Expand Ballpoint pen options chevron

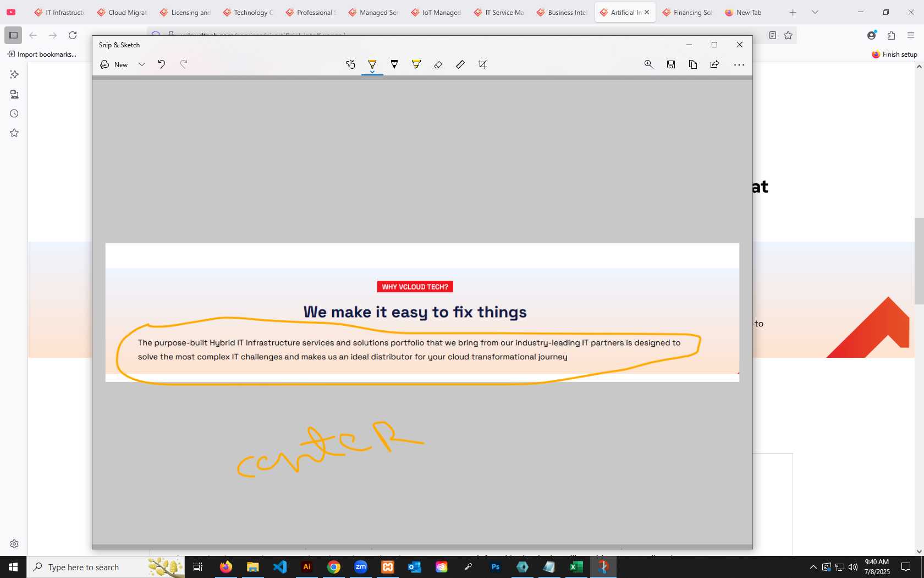coord(372,72)
